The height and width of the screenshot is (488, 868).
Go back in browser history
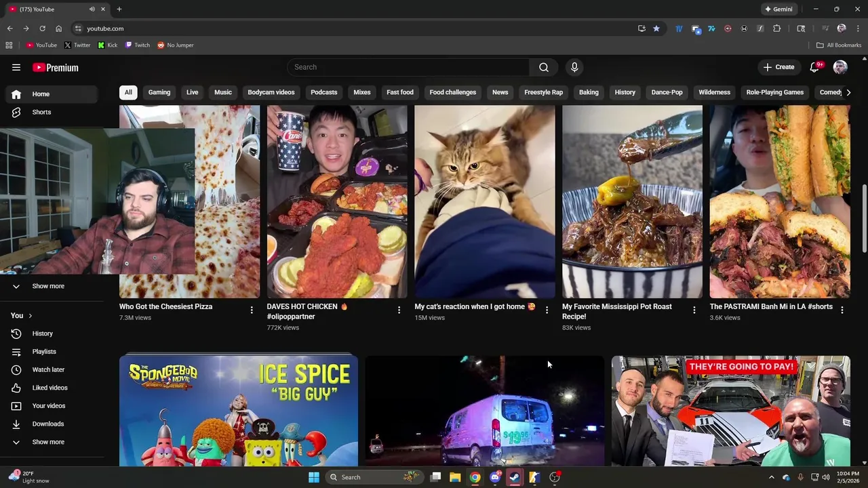point(9,28)
